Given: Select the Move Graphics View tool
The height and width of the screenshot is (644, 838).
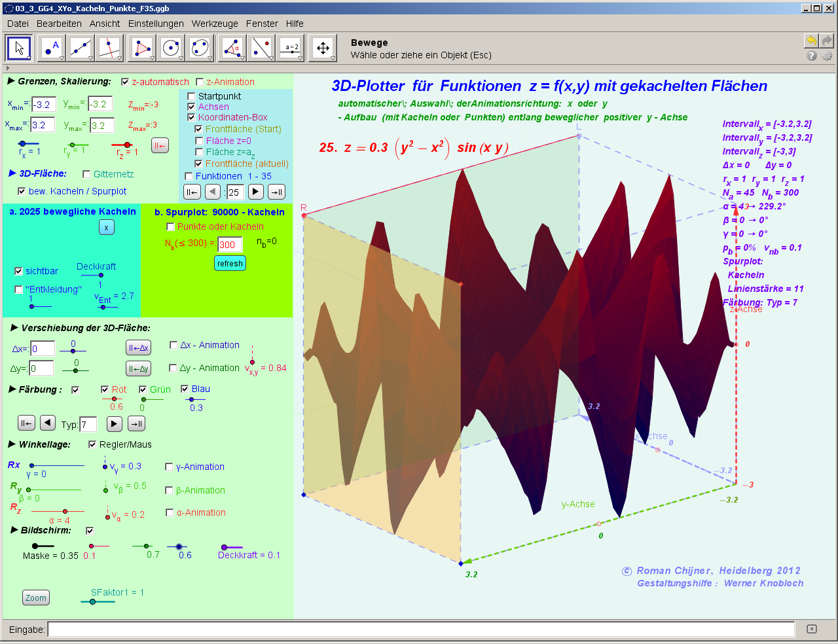Looking at the screenshot, I should point(323,48).
